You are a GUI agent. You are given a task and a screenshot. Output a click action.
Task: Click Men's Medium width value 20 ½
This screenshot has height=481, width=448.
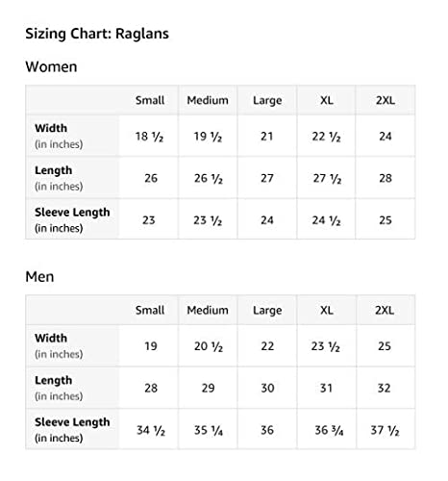209,346
